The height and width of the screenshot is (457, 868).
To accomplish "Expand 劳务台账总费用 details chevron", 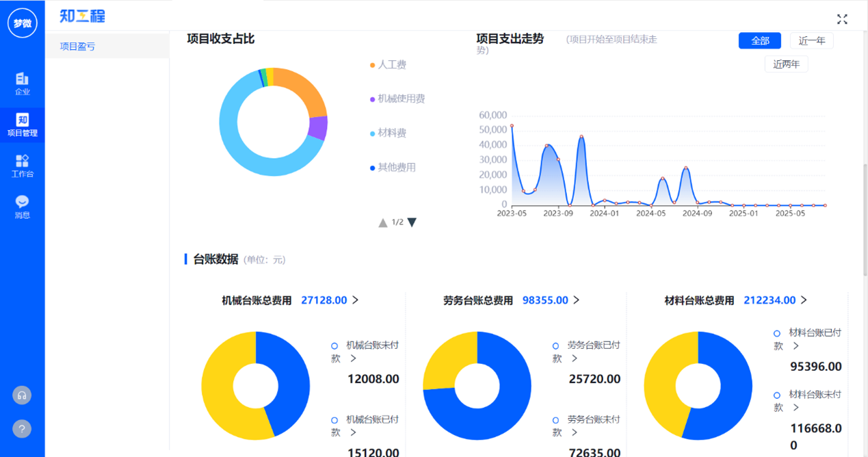I will [x=576, y=300].
